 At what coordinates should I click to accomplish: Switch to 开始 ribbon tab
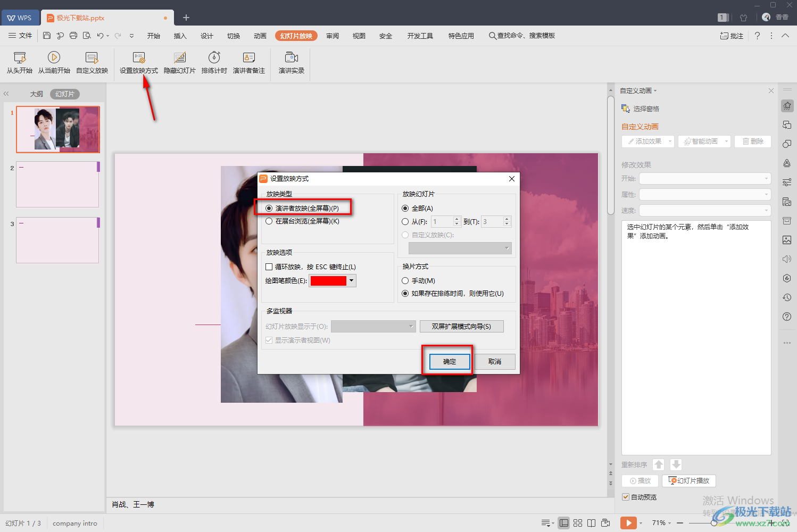pos(154,36)
